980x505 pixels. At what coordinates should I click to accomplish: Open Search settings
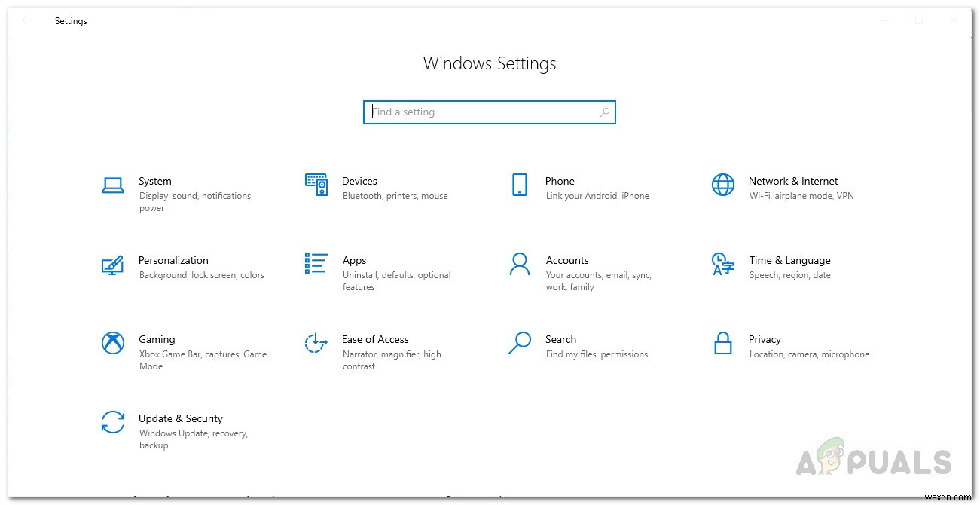560,339
